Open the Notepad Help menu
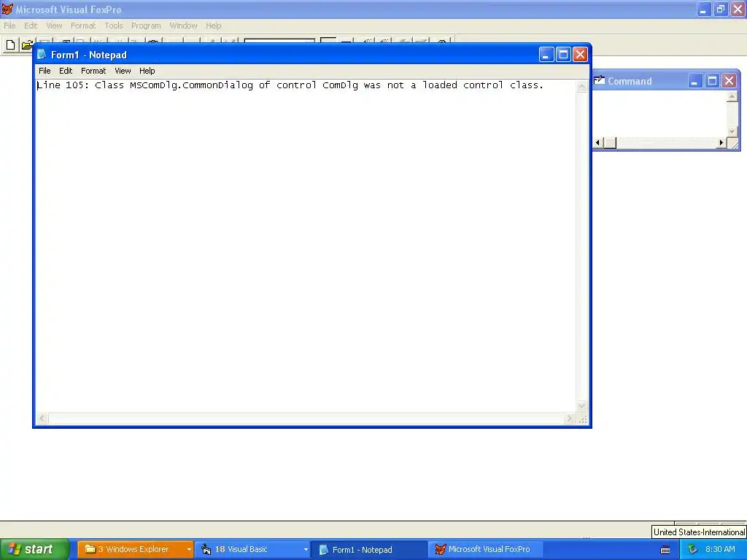The width and height of the screenshot is (747, 560). click(147, 71)
